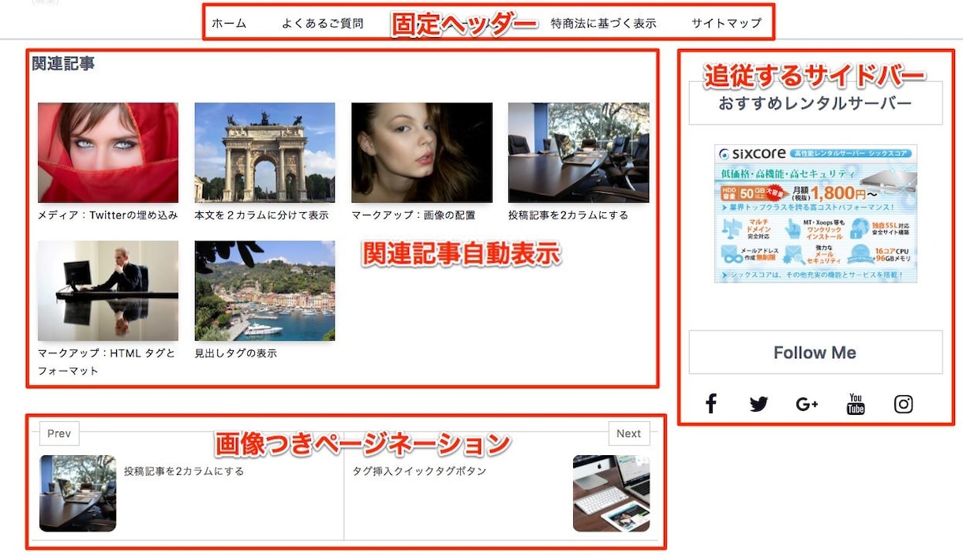Click the Prev pagination button
Viewport: 963px width, 560px height.
(x=59, y=433)
